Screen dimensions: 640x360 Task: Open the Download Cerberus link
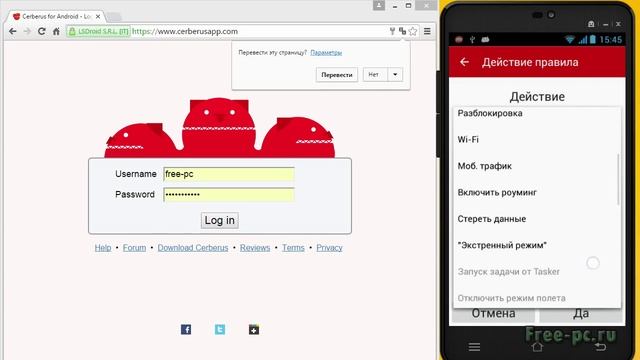pyautogui.click(x=193, y=248)
